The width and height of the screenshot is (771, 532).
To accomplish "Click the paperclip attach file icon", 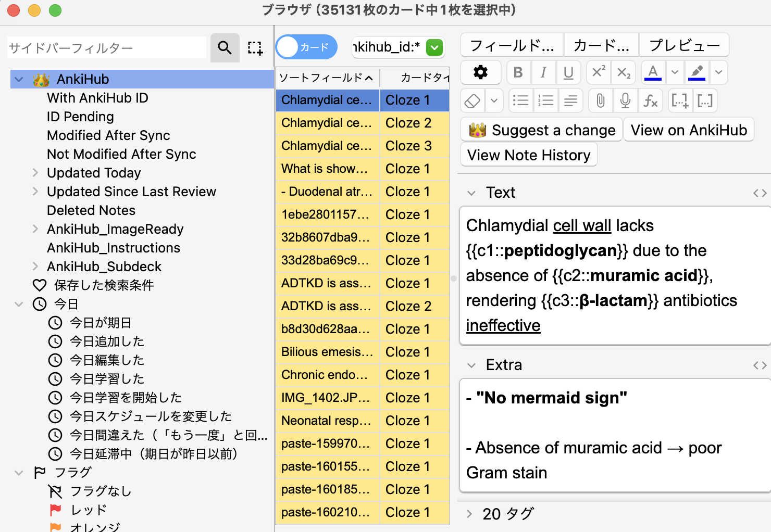I will [600, 100].
